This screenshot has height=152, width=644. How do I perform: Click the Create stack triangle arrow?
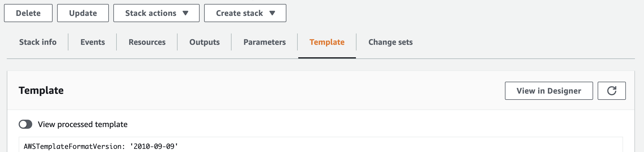pos(272,13)
